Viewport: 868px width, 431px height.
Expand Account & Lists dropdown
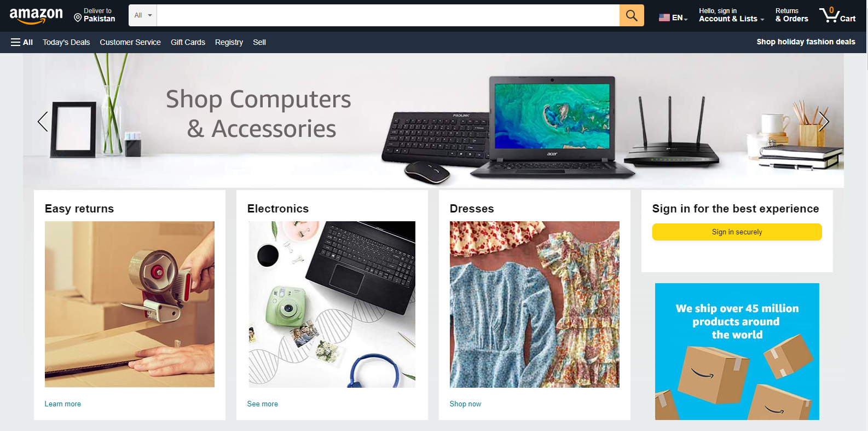731,15
